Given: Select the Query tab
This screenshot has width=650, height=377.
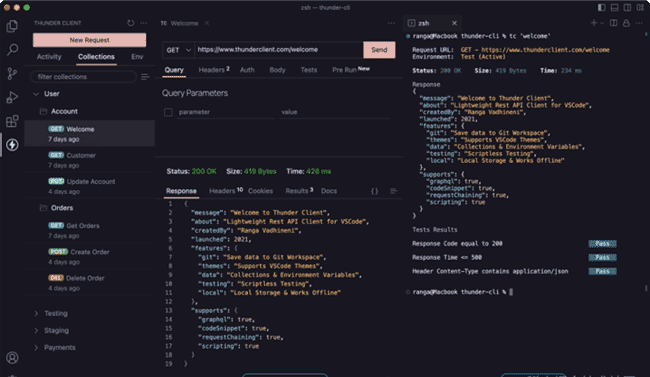Looking at the screenshot, I should pos(174,70).
